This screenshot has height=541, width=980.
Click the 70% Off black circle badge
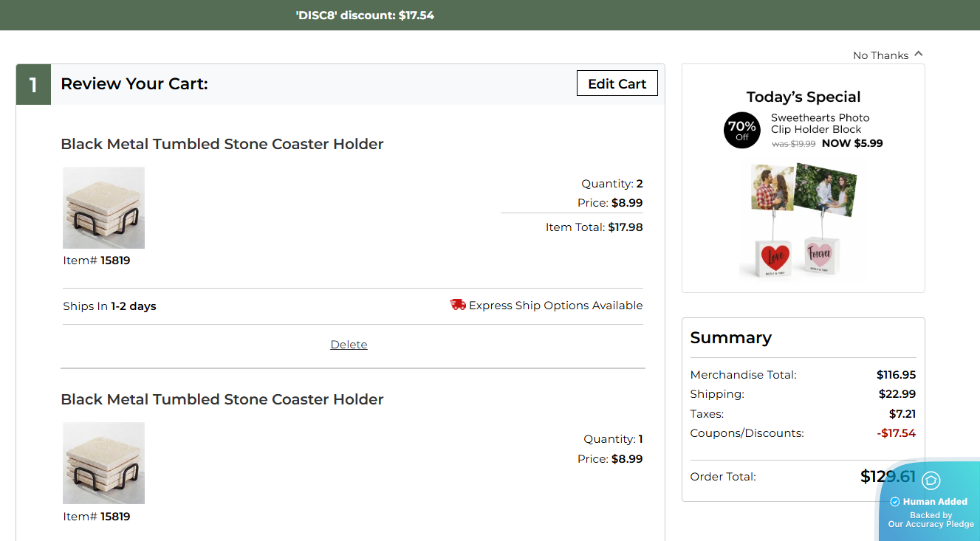(x=741, y=131)
